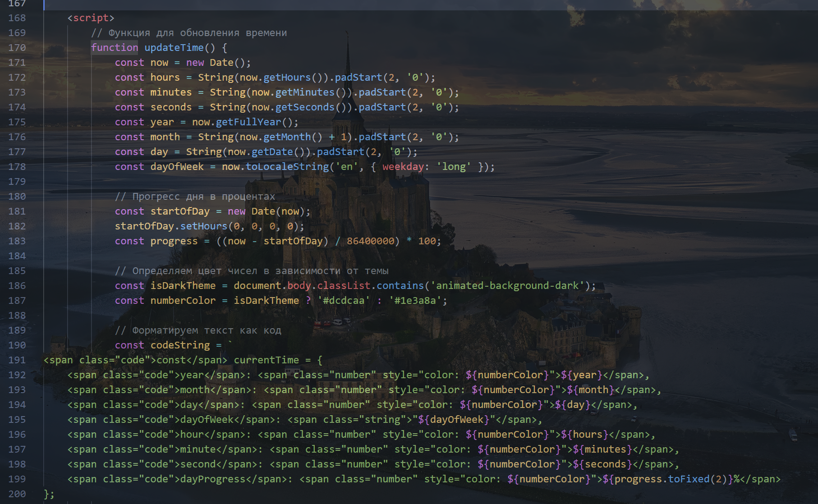Click 'dayProgress' label on line 199

213,479
